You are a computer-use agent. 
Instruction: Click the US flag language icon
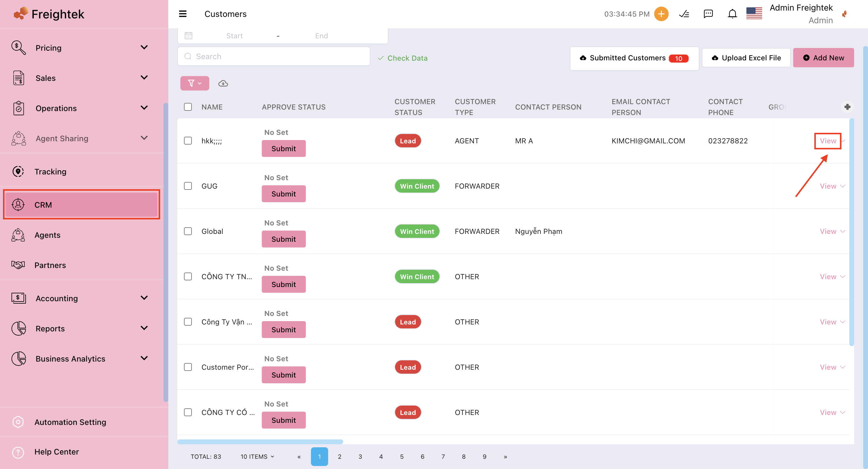pos(754,14)
